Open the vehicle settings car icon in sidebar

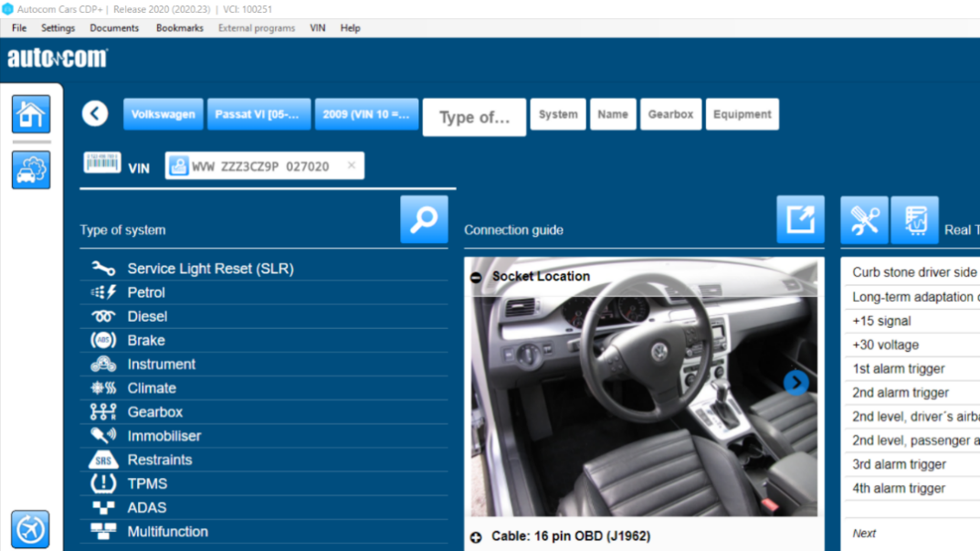[x=31, y=170]
